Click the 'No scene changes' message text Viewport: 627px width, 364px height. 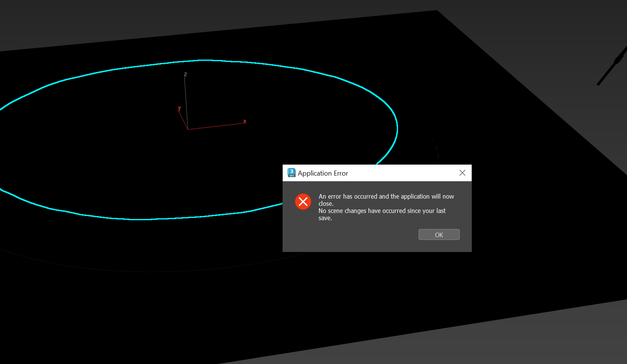click(x=382, y=211)
